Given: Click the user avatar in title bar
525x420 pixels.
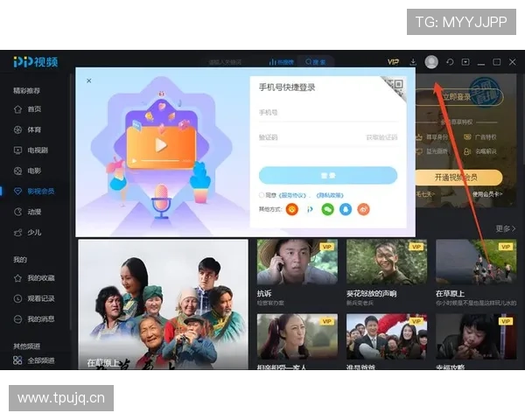Looking at the screenshot, I should click(431, 62).
